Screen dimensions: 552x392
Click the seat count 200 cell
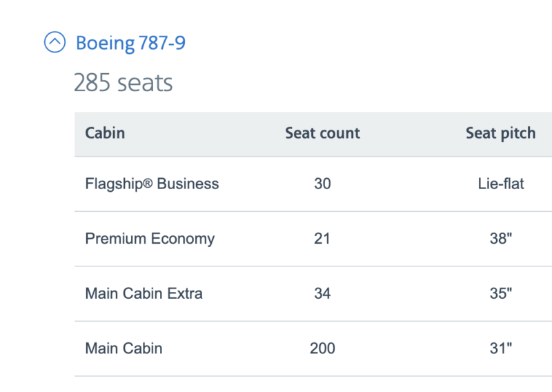(x=322, y=349)
